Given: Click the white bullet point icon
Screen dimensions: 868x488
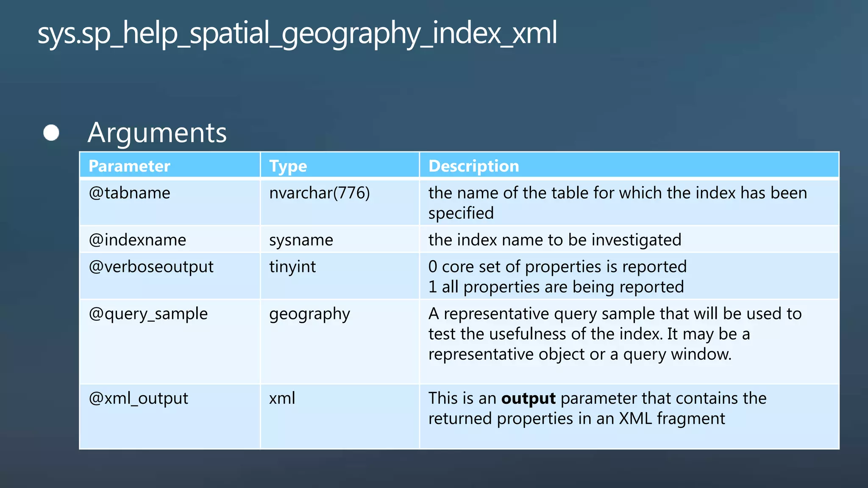Looking at the screenshot, I should pos(51,133).
